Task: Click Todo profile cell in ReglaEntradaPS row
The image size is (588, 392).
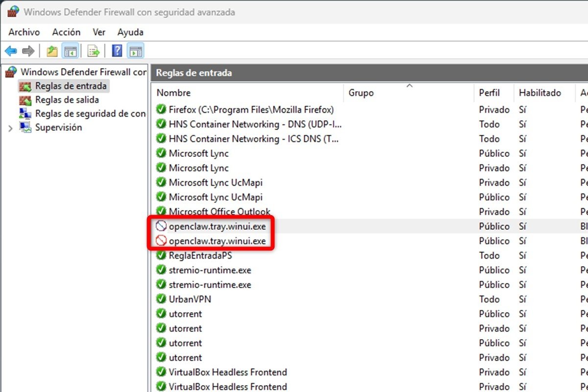Action: 489,255
